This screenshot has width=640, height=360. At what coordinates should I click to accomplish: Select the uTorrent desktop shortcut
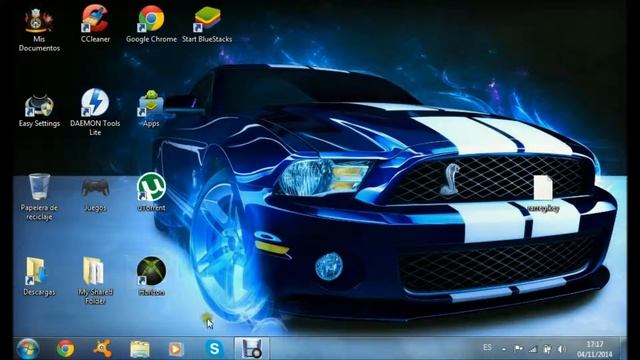point(151,192)
